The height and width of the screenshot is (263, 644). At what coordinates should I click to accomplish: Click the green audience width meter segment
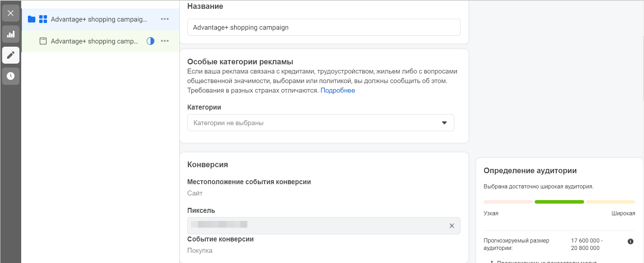click(559, 202)
